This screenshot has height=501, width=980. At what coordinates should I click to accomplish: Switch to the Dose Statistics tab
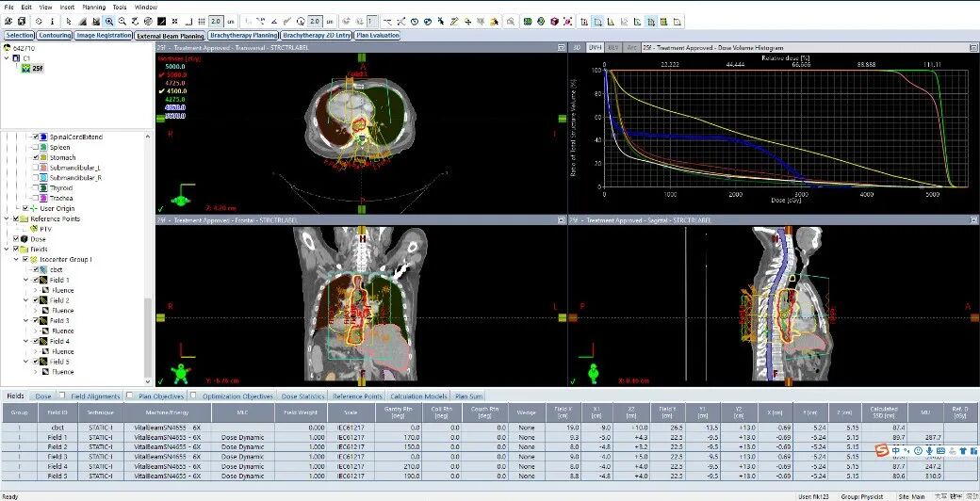click(302, 396)
